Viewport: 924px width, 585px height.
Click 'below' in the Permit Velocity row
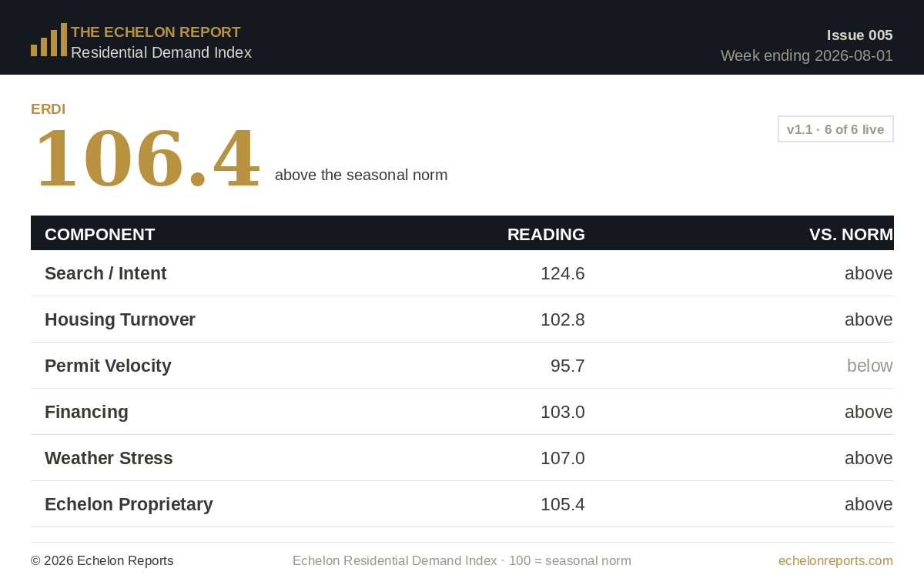pyautogui.click(x=869, y=366)
